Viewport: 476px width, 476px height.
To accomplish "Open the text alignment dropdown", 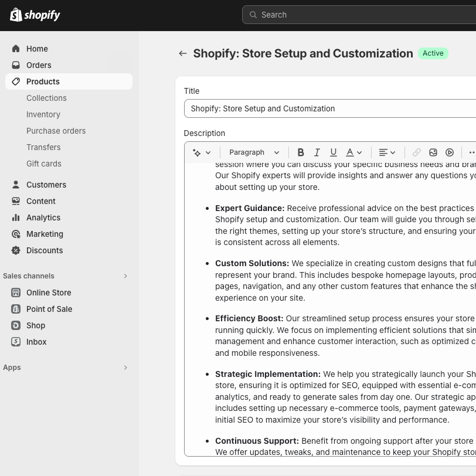I will point(387,152).
